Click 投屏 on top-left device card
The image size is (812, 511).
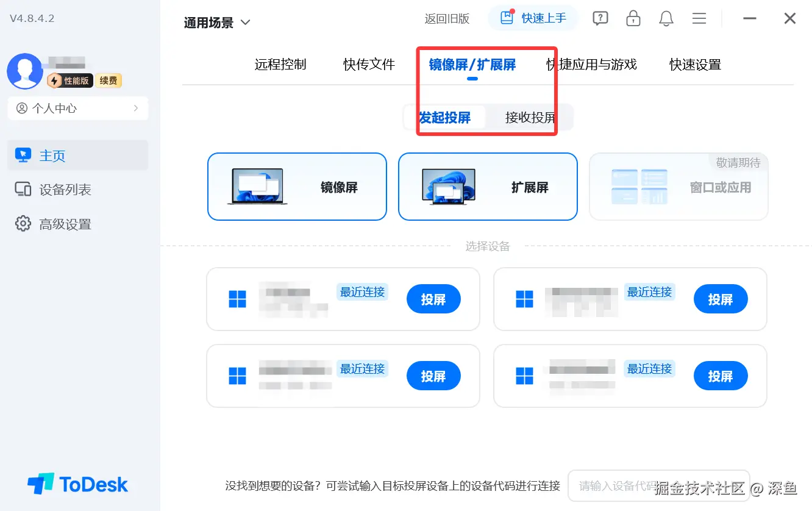(433, 299)
